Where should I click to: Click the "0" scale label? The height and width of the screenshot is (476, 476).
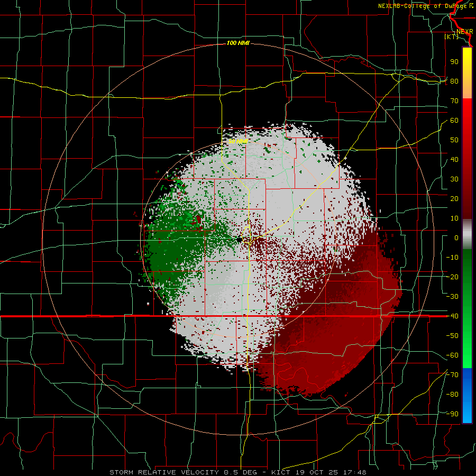(x=456, y=238)
